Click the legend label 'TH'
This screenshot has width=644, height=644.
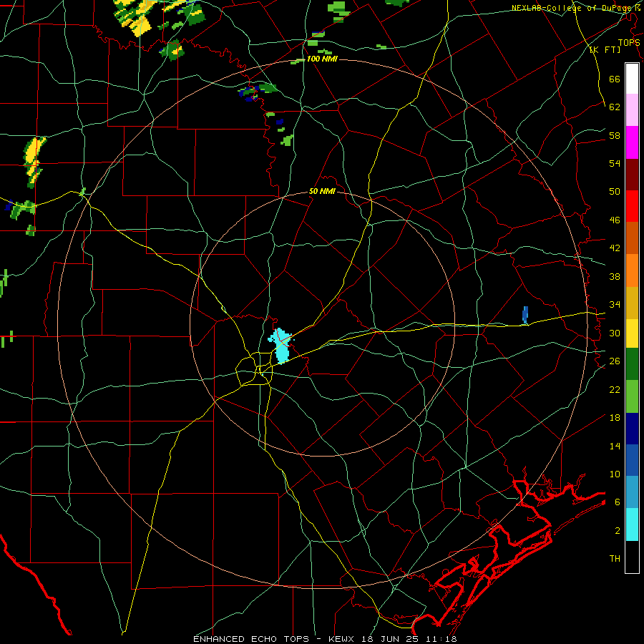[x=615, y=559]
